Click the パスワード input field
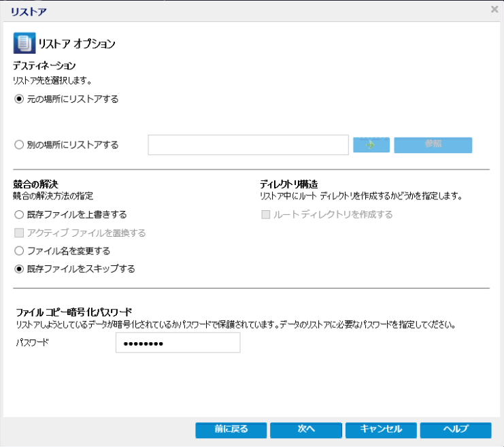The height and width of the screenshot is (447, 504). coord(178,343)
